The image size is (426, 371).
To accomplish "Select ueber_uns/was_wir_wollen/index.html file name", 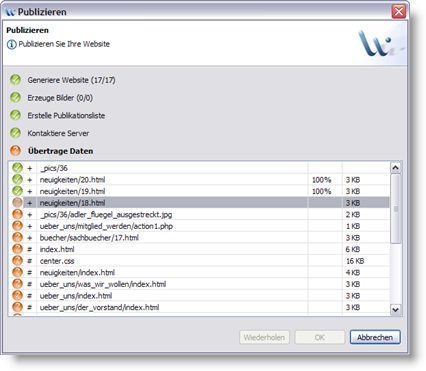I will point(103,284).
